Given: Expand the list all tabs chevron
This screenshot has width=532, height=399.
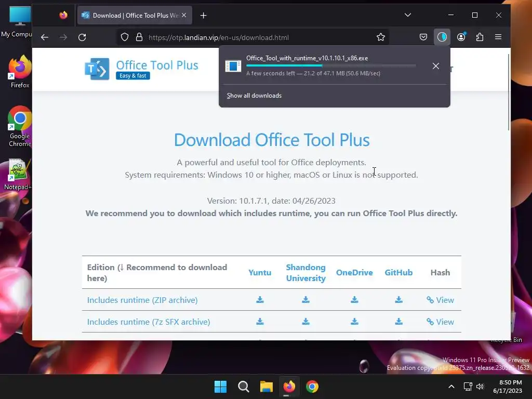Looking at the screenshot, I should click(x=408, y=15).
